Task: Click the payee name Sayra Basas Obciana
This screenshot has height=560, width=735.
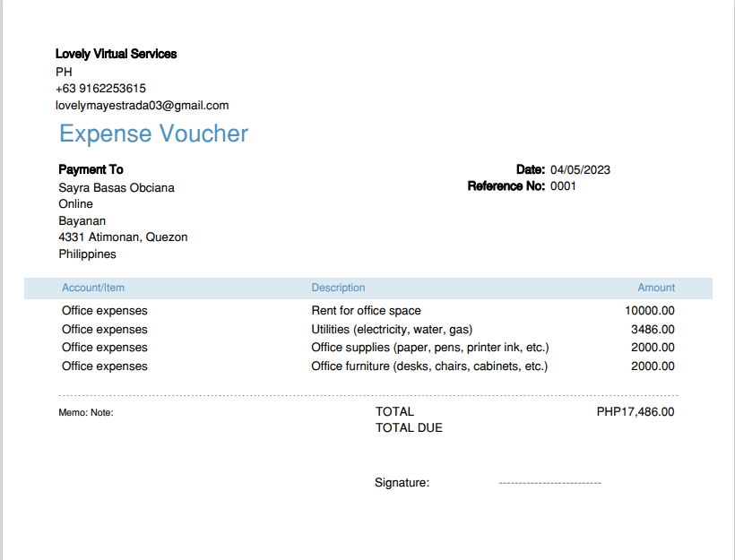Action: point(117,188)
